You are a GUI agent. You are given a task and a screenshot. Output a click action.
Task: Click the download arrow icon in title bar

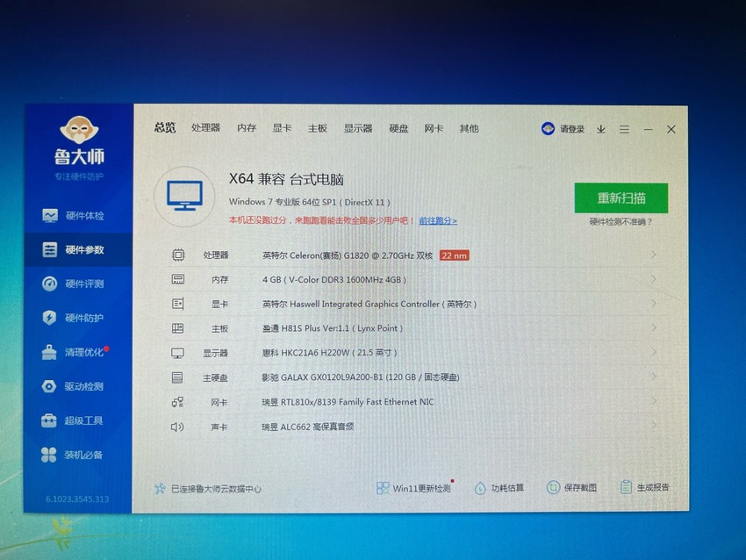[x=601, y=129]
